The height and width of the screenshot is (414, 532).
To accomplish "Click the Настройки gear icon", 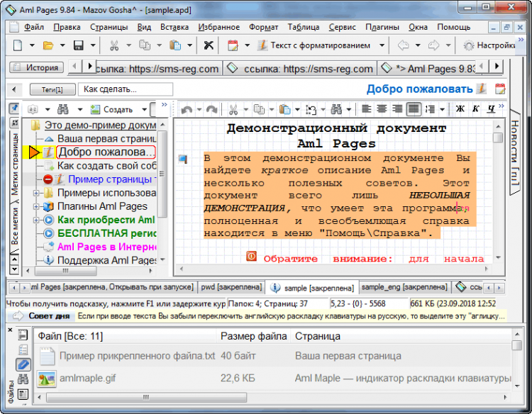I will pyautogui.click(x=469, y=45).
